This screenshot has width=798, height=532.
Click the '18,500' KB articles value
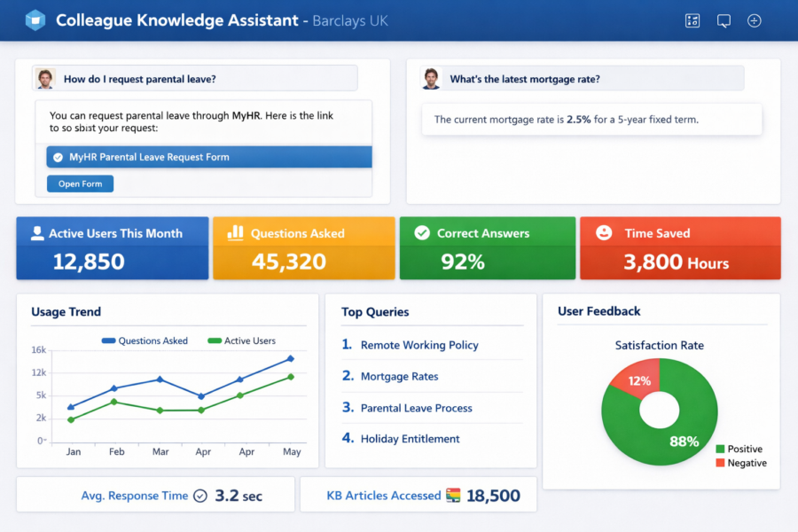tap(493, 496)
